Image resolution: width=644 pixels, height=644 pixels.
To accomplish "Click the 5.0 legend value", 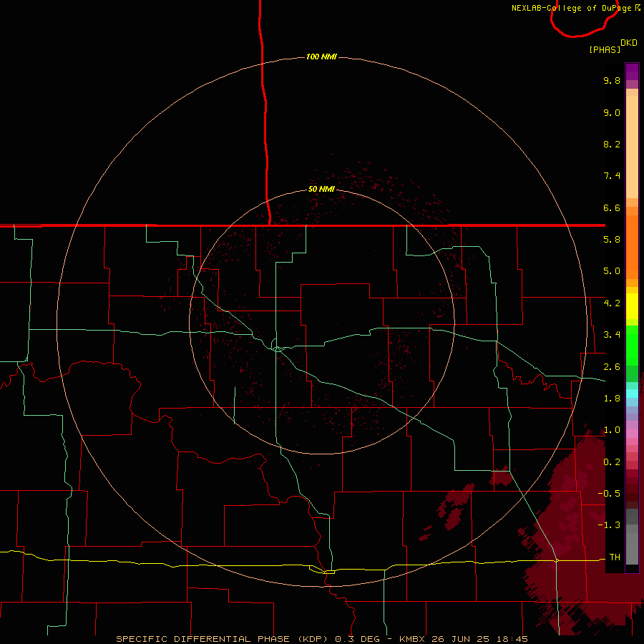I will [x=612, y=271].
